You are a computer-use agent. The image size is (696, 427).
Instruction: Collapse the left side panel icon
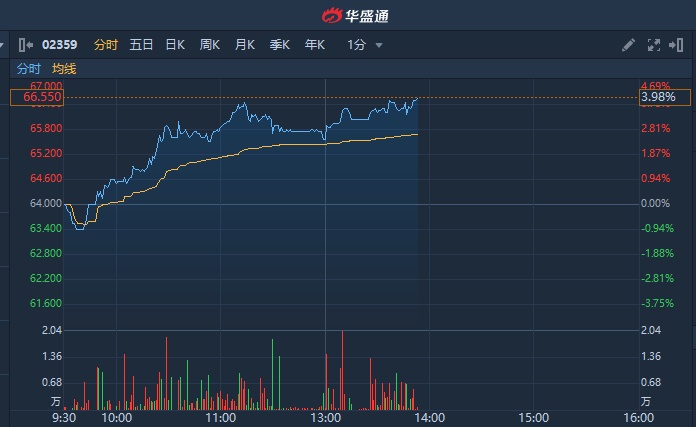tap(24, 44)
